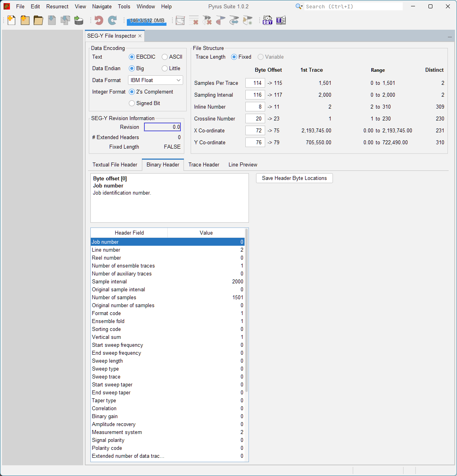Open the File menu
Screen dimensions: 457x476
click(20, 6)
